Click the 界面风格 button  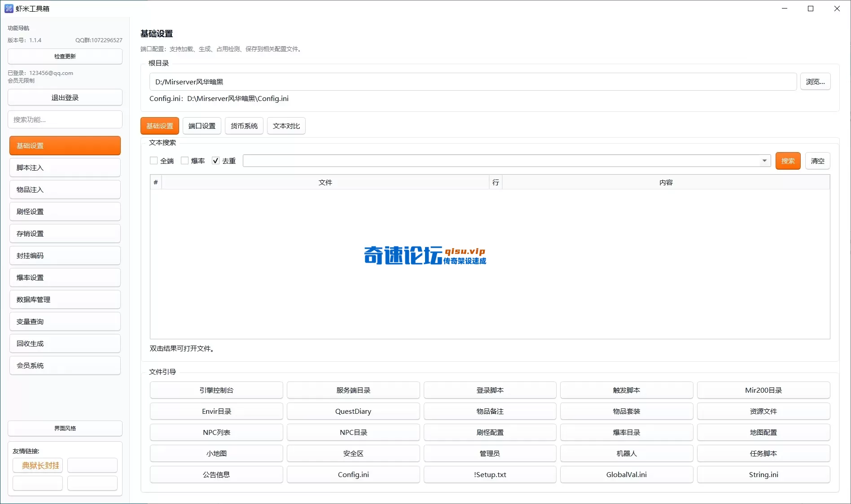coord(65,429)
